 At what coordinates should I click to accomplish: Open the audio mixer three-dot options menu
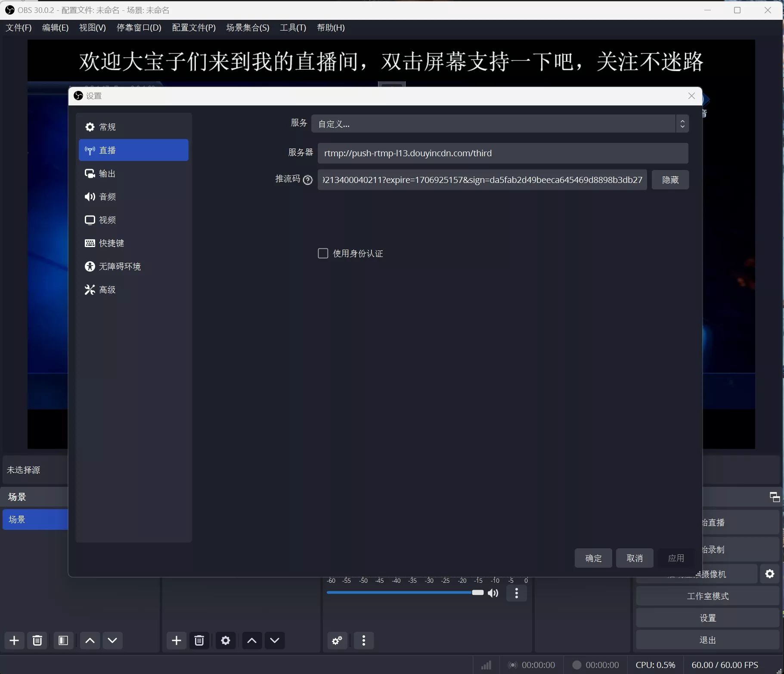[517, 593]
